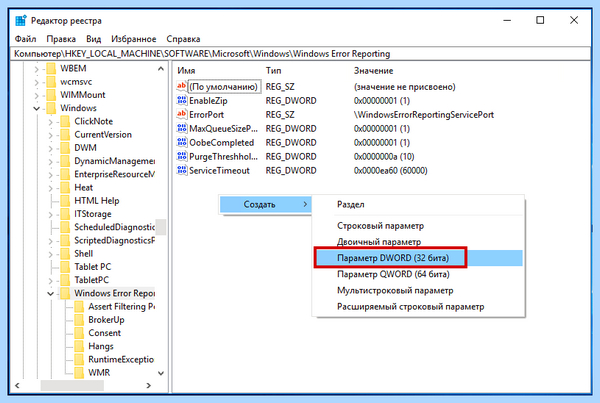Click tree scrollbar down arrow
Viewport: 600px width, 403px height.
161,373
